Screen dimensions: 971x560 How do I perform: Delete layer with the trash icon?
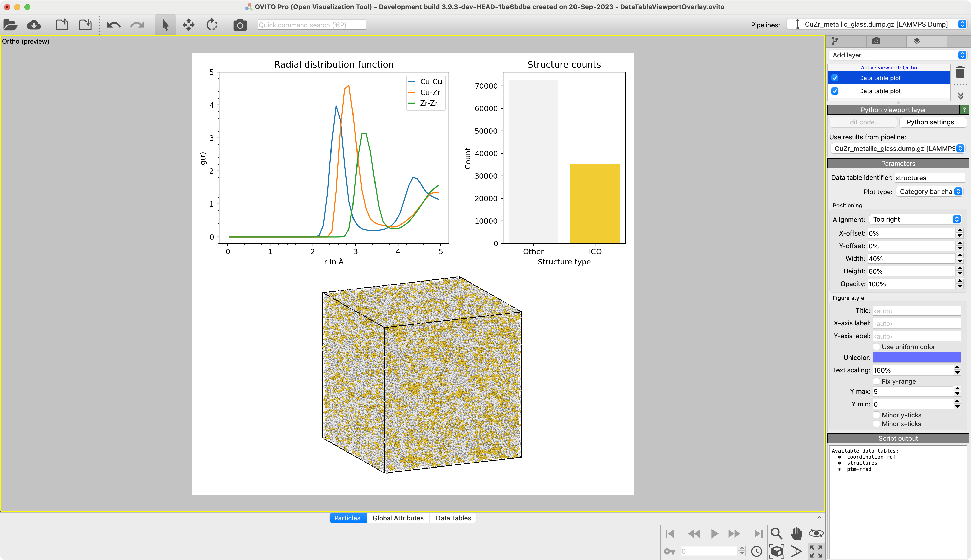coord(960,72)
